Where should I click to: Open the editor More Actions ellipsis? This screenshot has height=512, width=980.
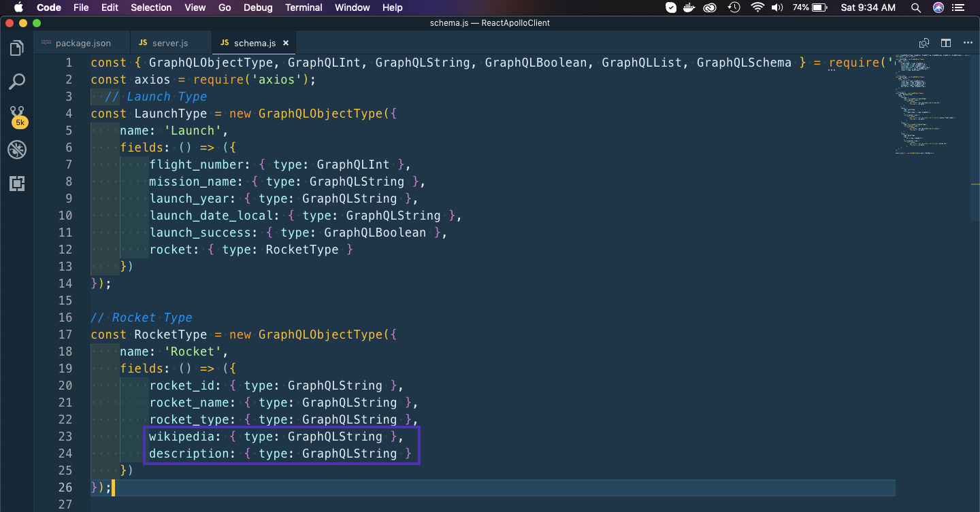(x=968, y=43)
